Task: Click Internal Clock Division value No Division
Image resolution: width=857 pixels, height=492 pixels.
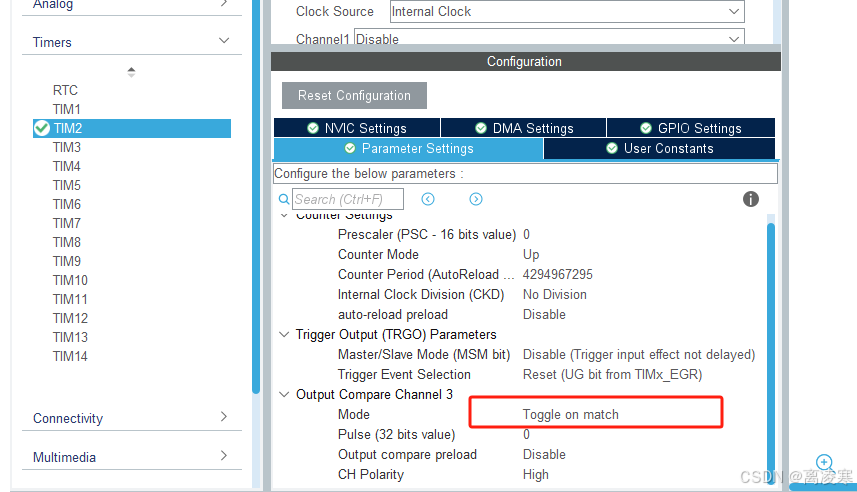Action: (555, 295)
